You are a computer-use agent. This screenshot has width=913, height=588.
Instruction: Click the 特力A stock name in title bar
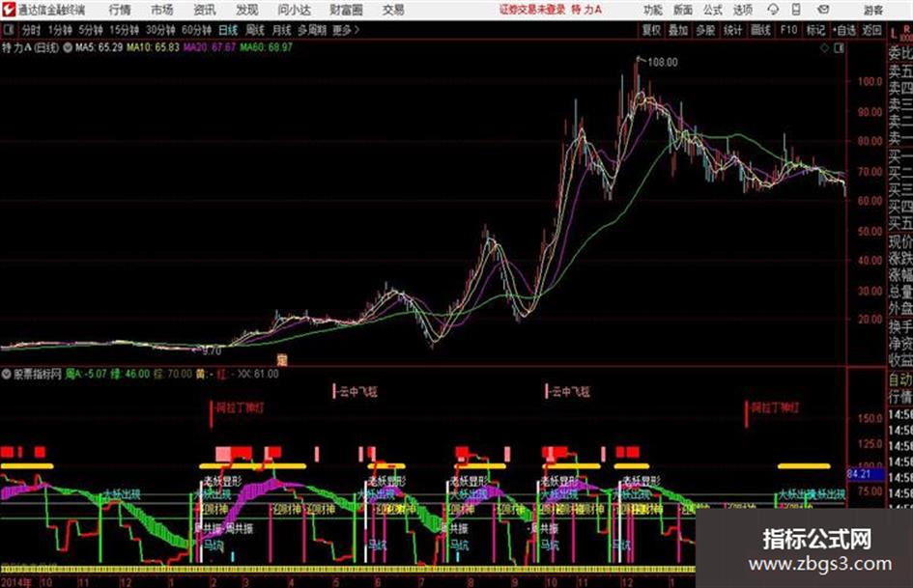586,10
